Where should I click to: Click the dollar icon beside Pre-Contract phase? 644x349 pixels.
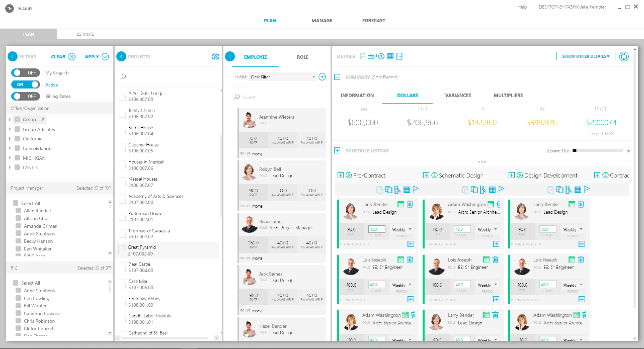[x=349, y=175]
